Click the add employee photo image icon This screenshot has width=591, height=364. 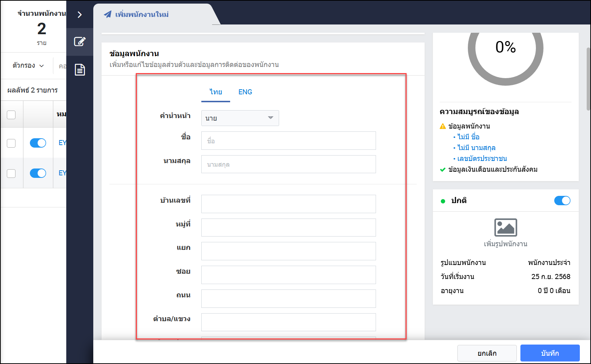pos(505,228)
